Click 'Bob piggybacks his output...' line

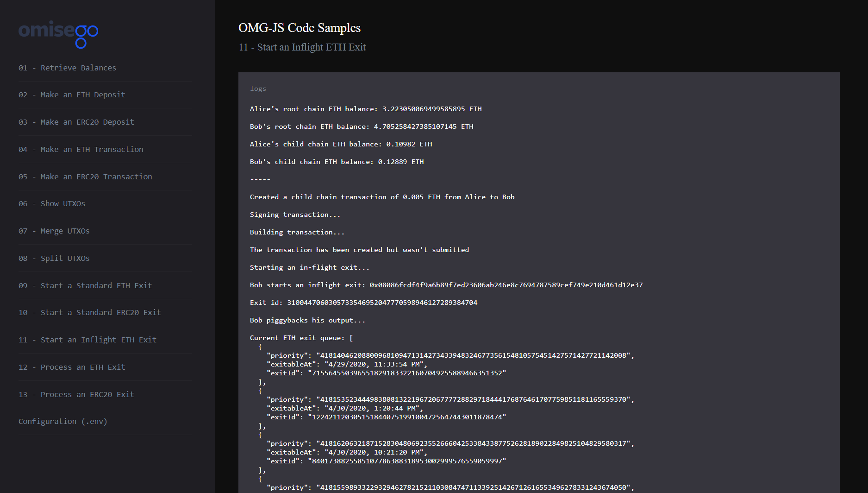308,320
